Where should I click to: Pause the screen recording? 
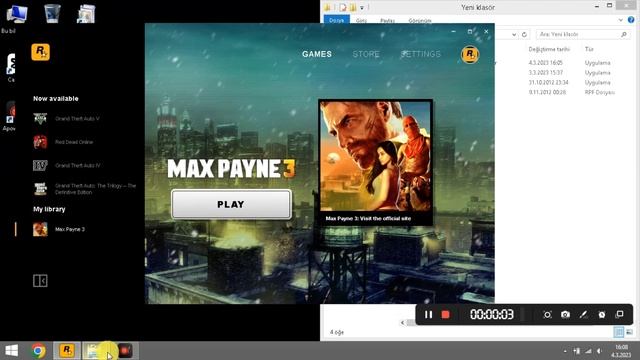pos(428,315)
